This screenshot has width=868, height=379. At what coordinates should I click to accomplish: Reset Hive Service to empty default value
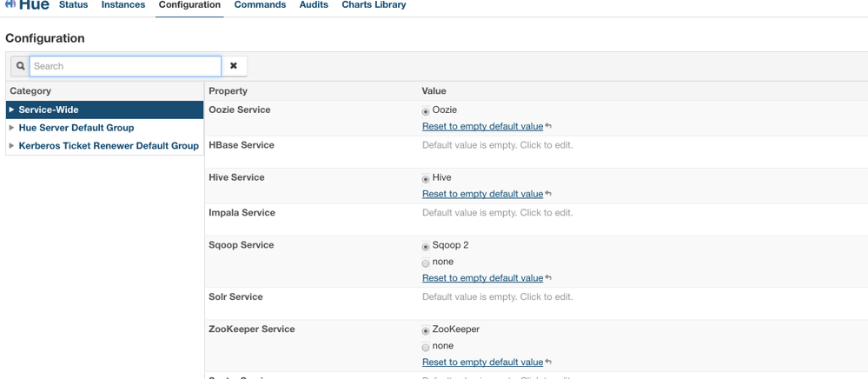coord(482,194)
